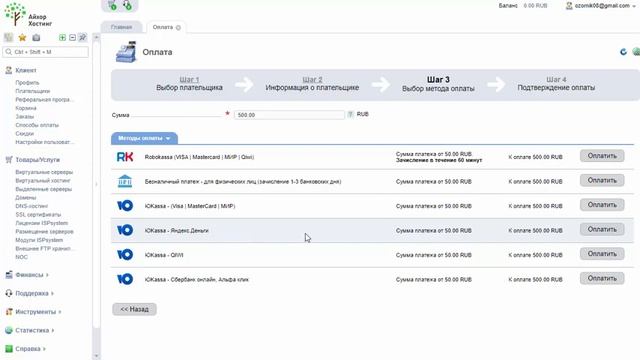Viewport: 640px width, 360px height.
Task: Click the sidebar collapse handle on the divider
Action: point(96,184)
